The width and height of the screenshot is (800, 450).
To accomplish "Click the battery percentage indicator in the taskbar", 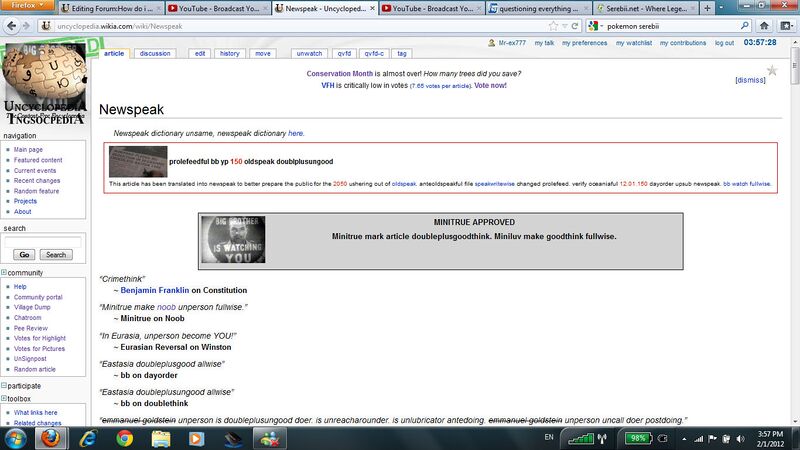I will [637, 438].
